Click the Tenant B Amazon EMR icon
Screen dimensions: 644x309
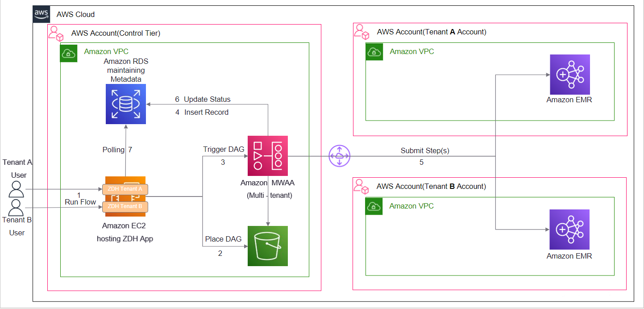pos(570,230)
